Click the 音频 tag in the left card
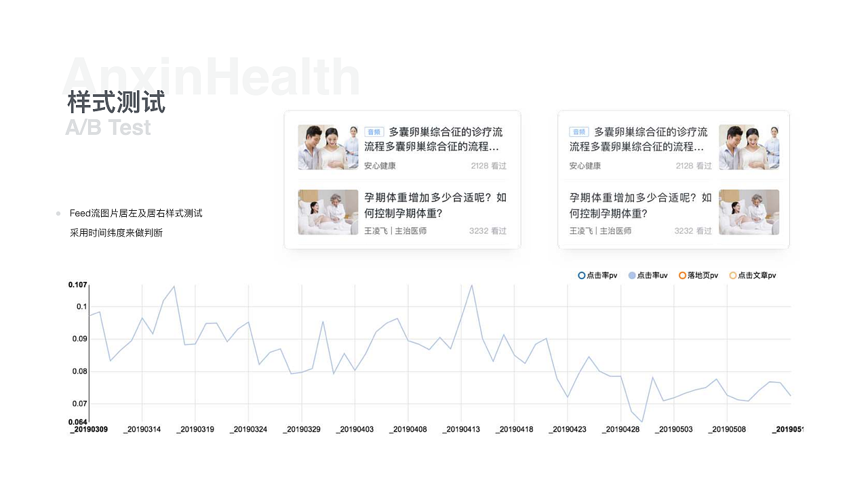Screen dimensions: 868x488 pos(374,132)
